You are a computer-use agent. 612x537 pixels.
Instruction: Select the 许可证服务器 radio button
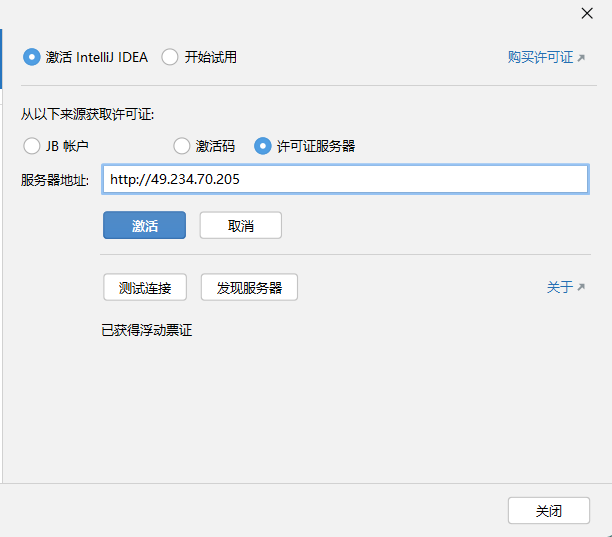tap(263, 146)
